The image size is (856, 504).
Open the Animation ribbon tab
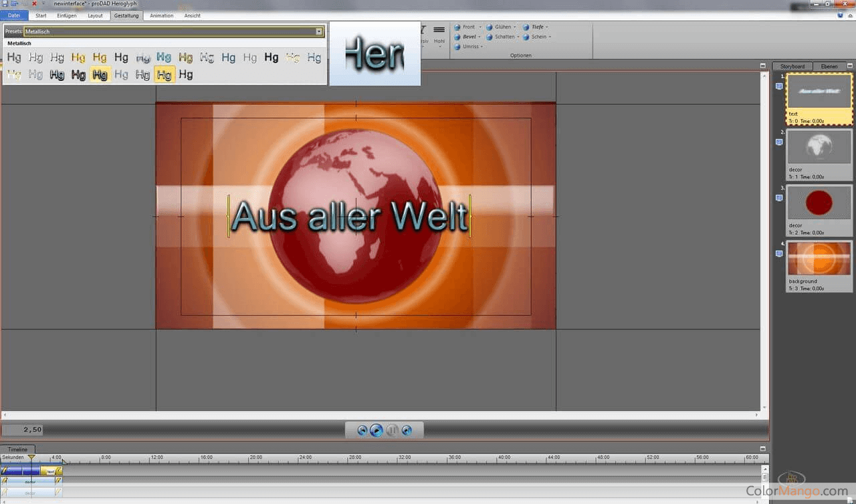point(161,15)
